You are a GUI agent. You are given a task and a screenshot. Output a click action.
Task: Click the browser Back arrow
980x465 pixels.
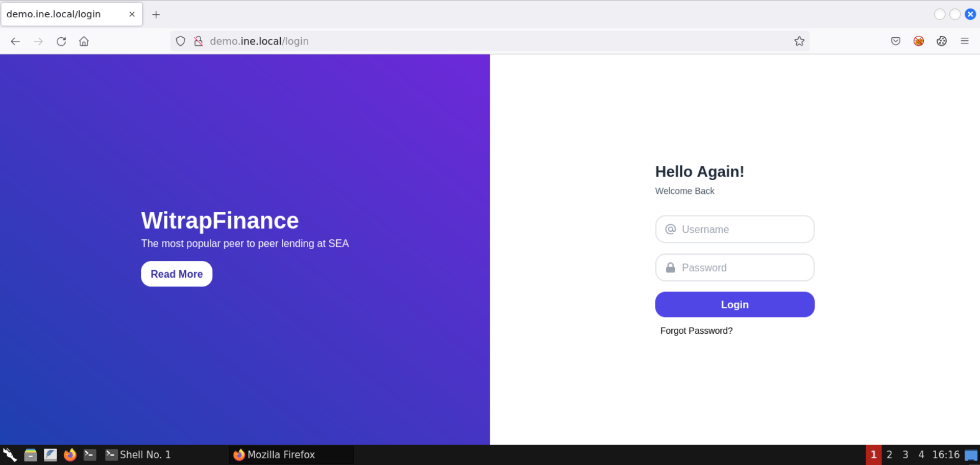(x=15, y=41)
